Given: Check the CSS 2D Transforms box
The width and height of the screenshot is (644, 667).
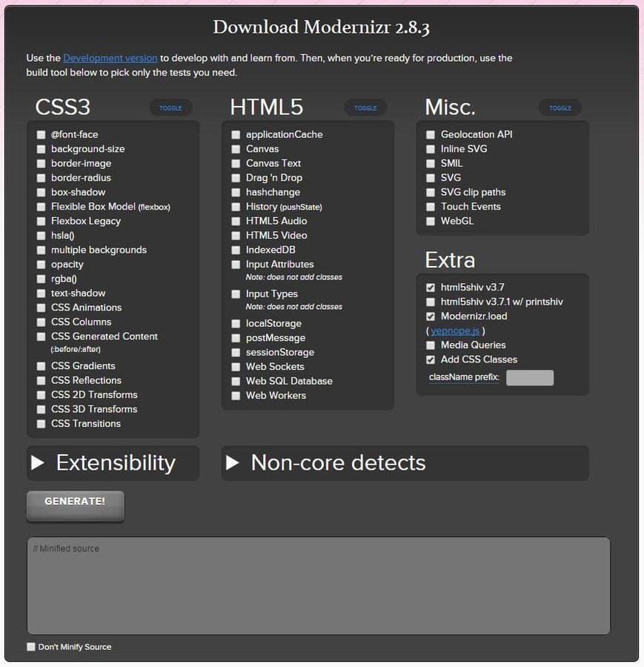Looking at the screenshot, I should [x=41, y=395].
